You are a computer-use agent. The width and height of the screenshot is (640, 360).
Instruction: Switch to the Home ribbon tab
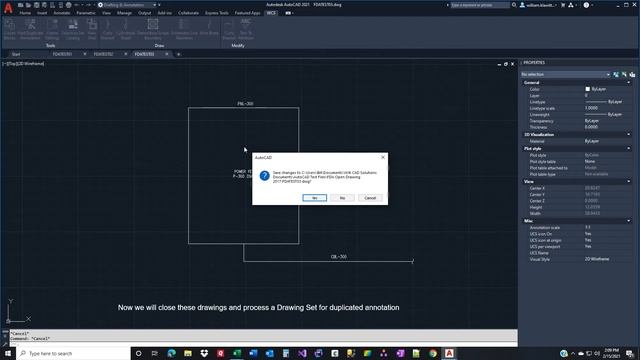coord(25,13)
